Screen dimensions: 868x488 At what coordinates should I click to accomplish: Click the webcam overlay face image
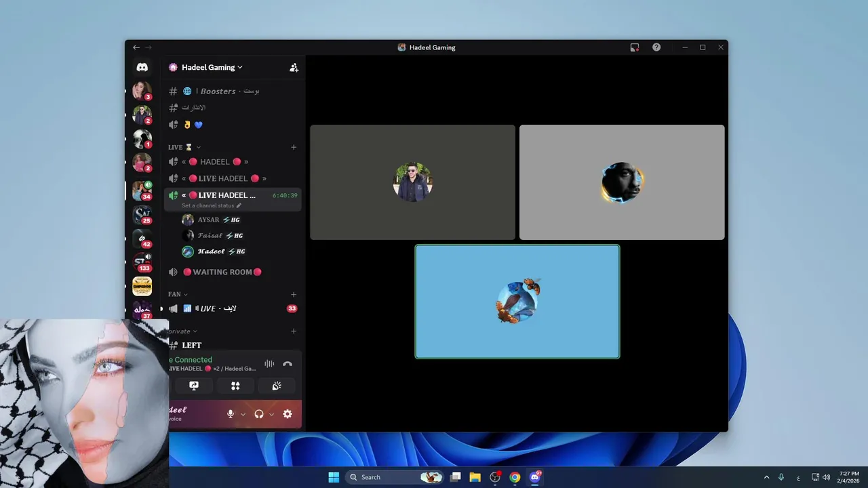(x=84, y=403)
